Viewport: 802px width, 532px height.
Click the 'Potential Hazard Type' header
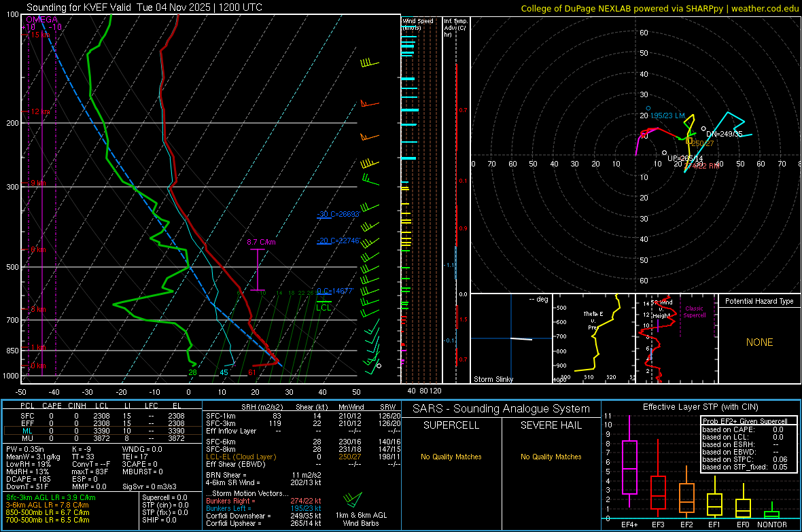[759, 301]
